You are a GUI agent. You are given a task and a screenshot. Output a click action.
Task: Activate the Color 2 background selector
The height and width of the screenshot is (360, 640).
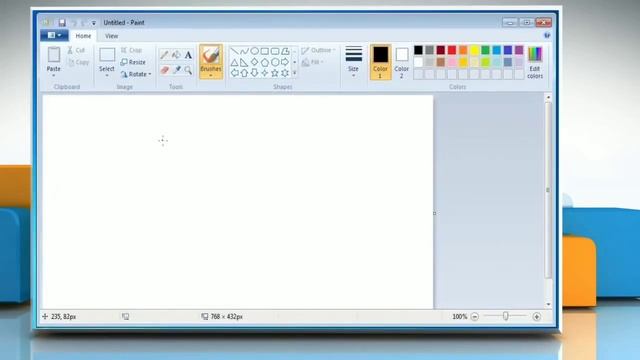point(402,62)
